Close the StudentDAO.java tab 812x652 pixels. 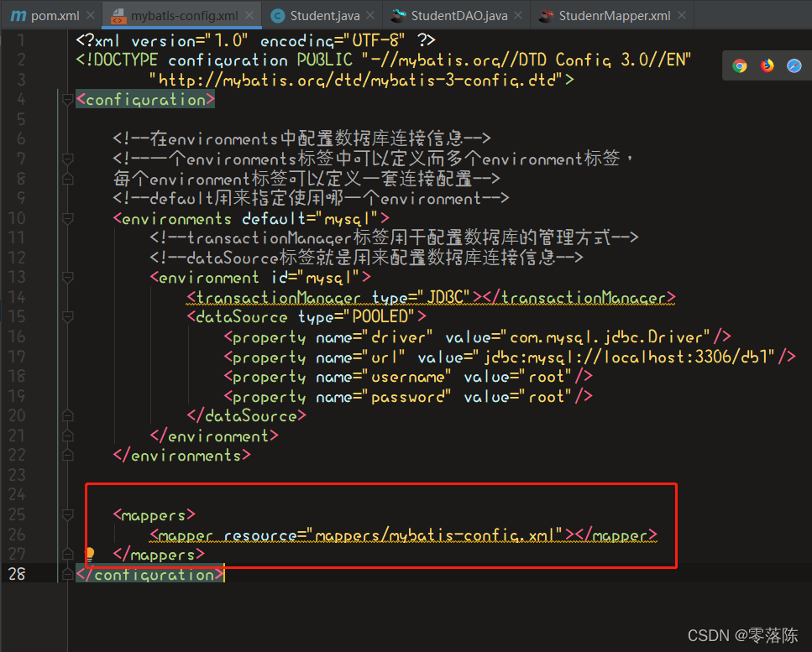[518, 15]
